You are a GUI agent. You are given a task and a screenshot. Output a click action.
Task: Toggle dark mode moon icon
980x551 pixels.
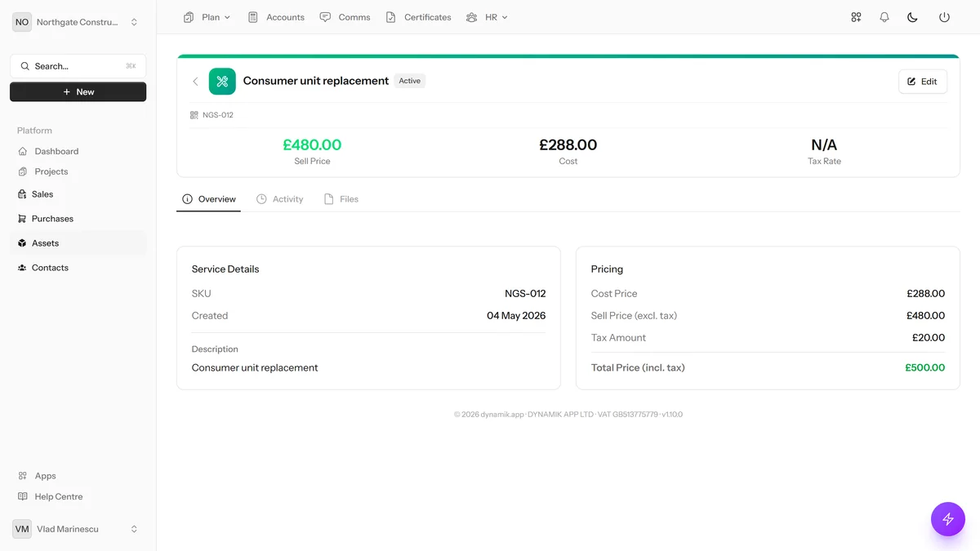(913, 17)
